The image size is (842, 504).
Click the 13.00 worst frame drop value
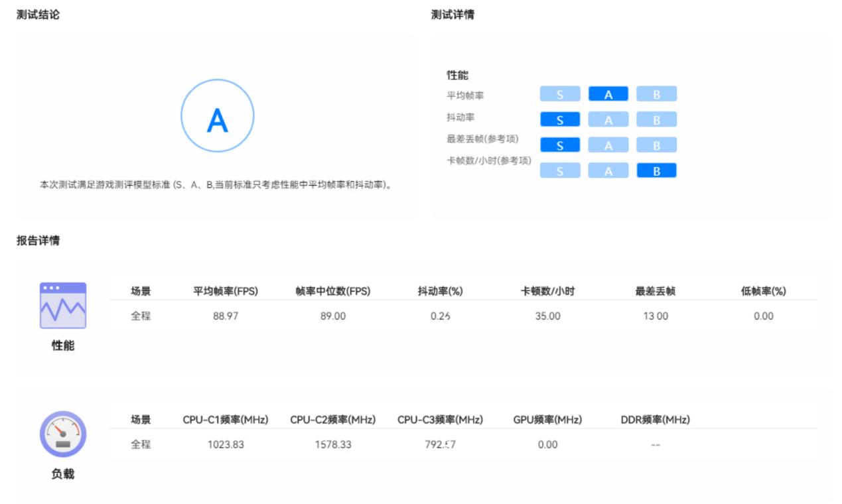tap(655, 316)
